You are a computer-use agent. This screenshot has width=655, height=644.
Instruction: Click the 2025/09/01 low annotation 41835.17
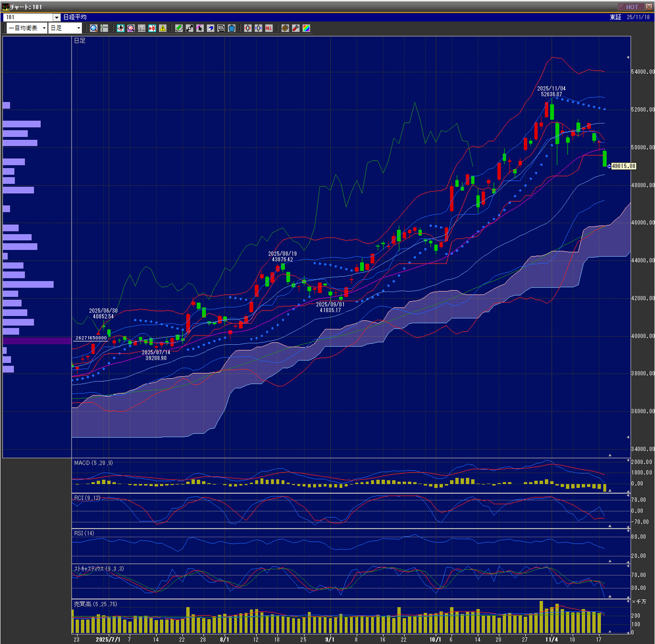(x=330, y=307)
